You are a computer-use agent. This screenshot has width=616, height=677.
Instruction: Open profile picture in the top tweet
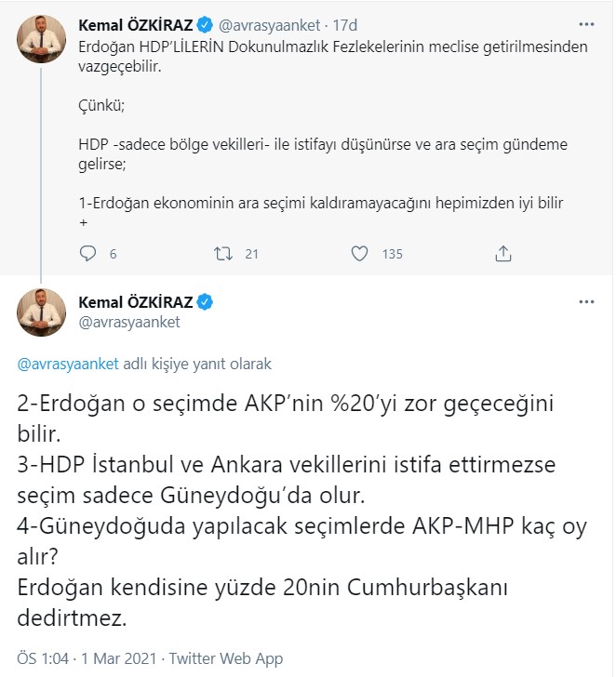(x=41, y=37)
